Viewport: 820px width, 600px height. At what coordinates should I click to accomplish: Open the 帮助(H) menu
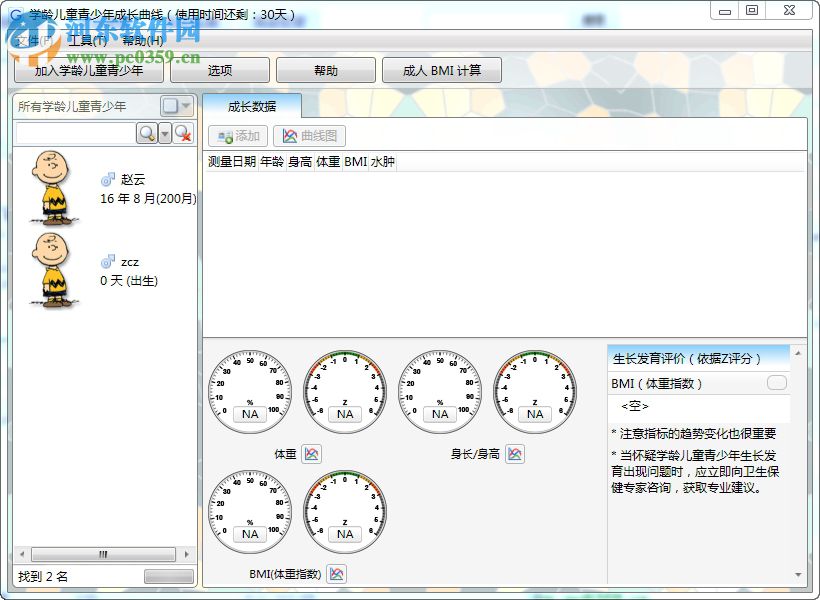click(x=143, y=41)
